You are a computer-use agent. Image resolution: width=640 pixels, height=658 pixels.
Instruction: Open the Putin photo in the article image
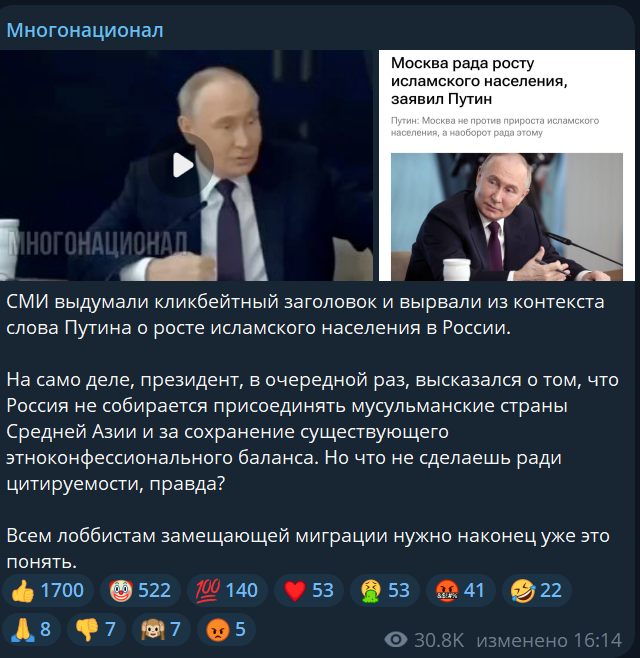click(507, 217)
